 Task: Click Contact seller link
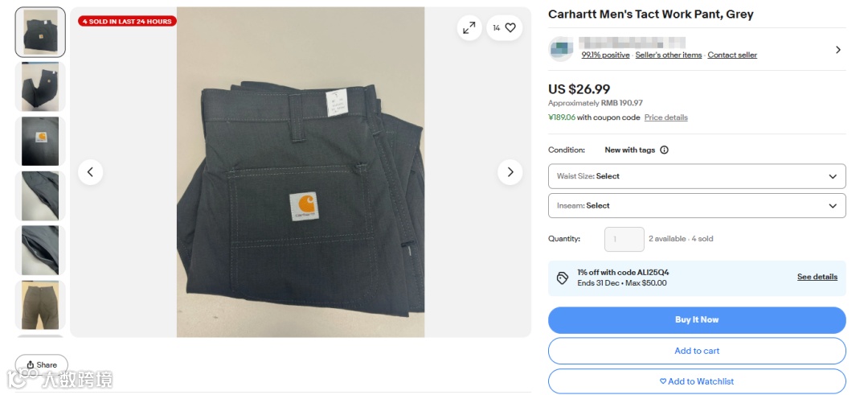pos(732,55)
